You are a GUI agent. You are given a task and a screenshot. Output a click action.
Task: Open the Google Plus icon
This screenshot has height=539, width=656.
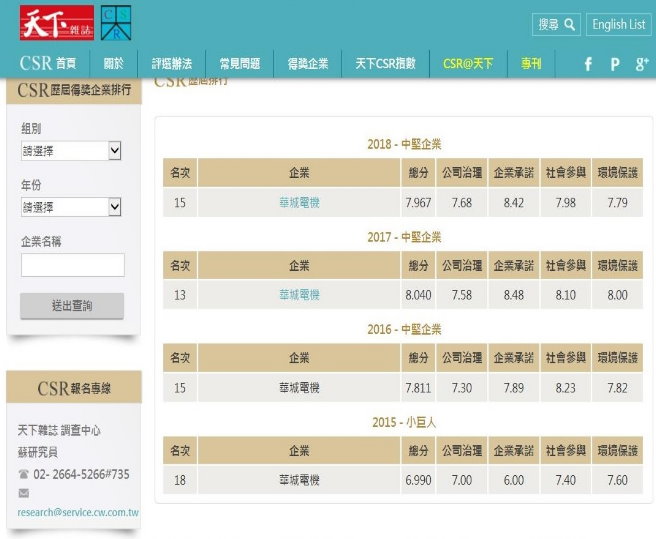pos(642,64)
